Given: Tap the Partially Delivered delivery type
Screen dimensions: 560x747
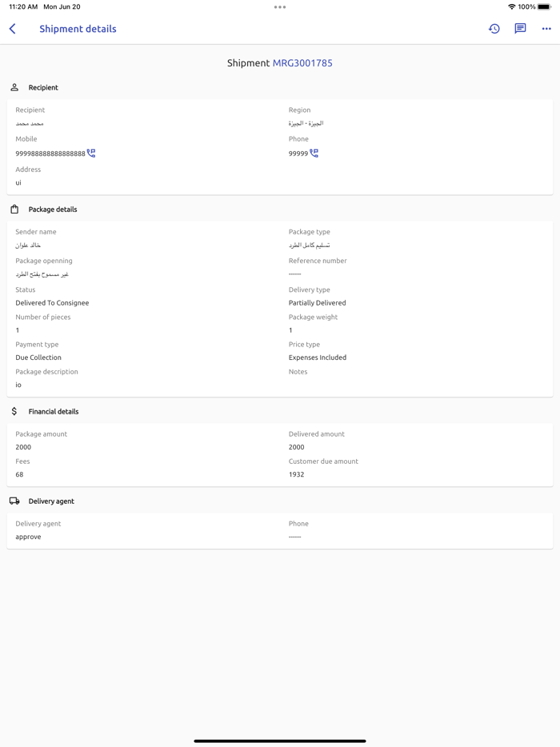Looking at the screenshot, I should pos(318,303).
